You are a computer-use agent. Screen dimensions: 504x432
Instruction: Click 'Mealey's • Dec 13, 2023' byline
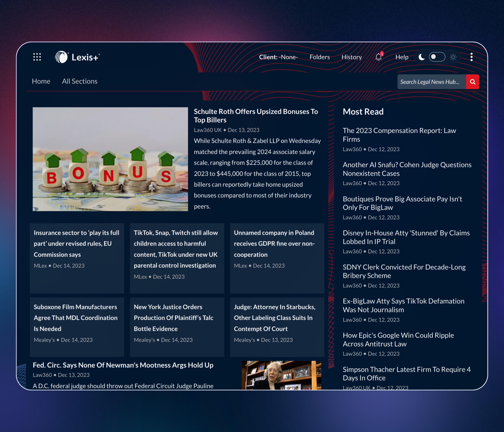pos(263,340)
